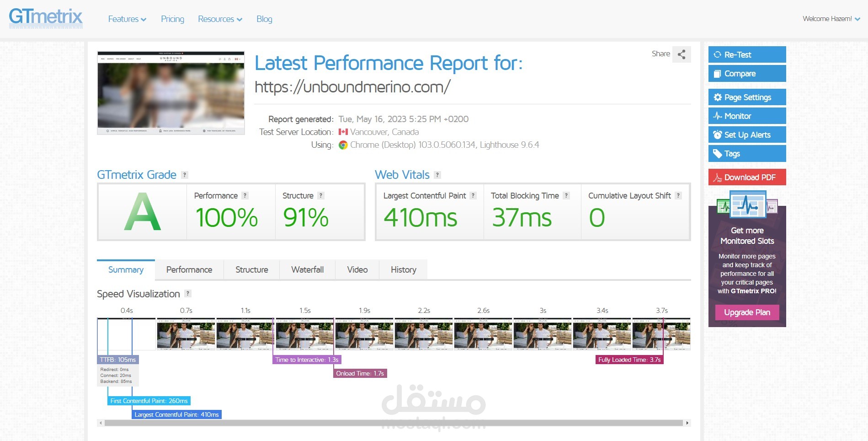868x441 pixels.
Task: Click the 410ms Largest Contentful Paint value
Action: pos(421,217)
